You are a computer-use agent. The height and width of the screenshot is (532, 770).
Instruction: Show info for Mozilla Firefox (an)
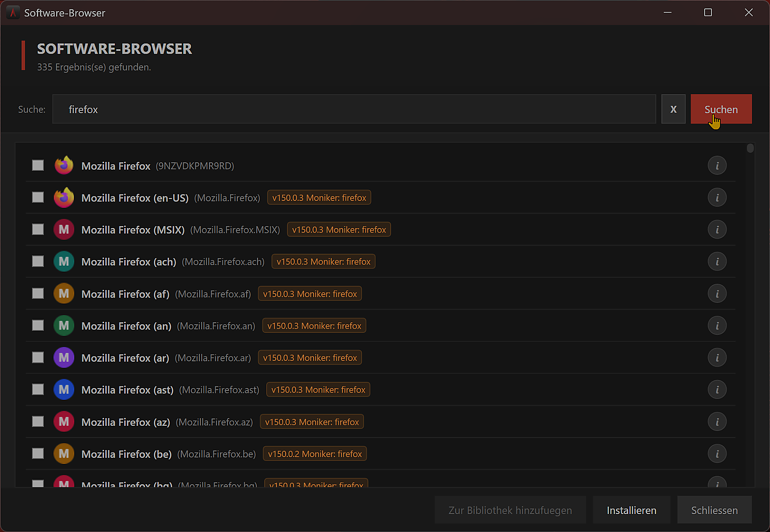point(717,326)
